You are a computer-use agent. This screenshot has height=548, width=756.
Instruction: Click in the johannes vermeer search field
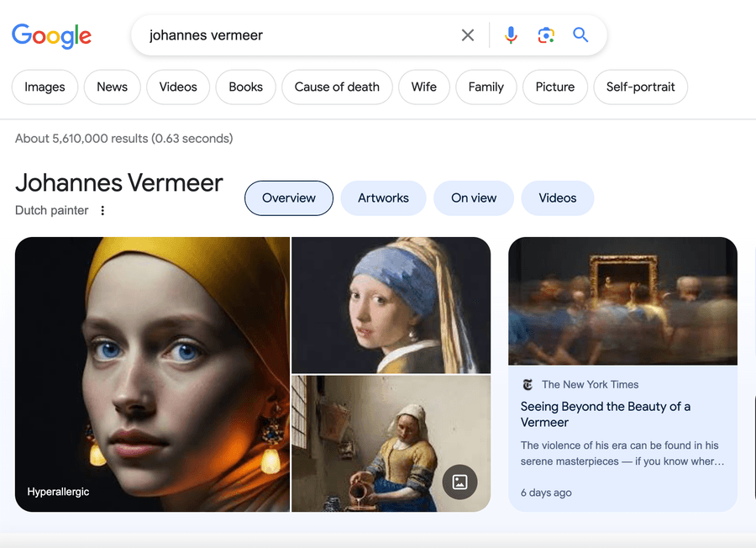tap(294, 35)
